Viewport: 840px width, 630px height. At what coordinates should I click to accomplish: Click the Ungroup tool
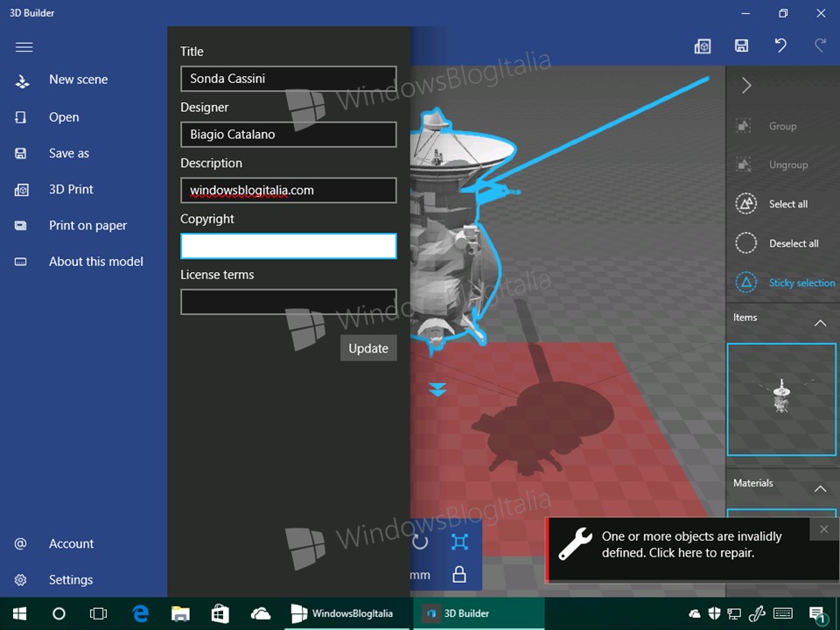(782, 165)
